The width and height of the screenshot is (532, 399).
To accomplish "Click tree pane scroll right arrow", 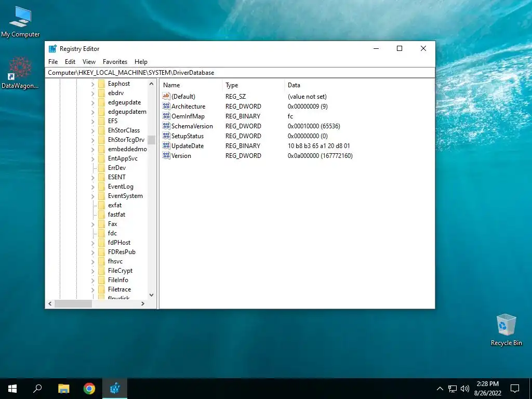I will pyautogui.click(x=143, y=303).
